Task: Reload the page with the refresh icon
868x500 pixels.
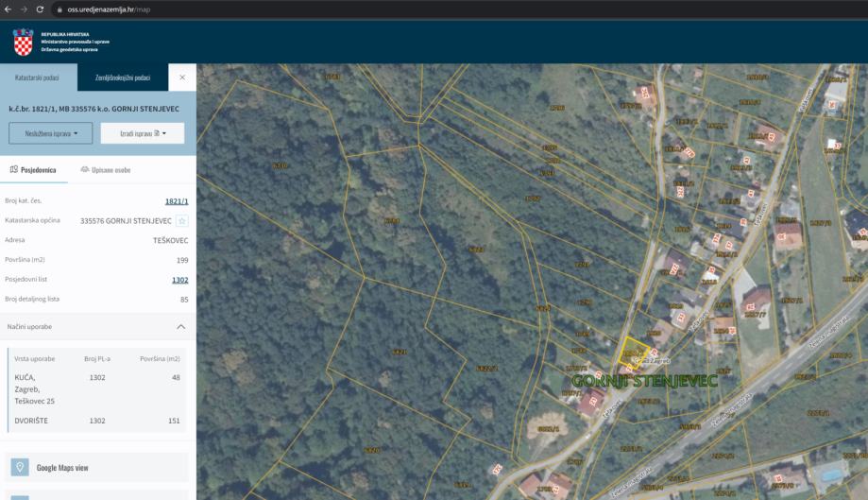Action: [40, 9]
